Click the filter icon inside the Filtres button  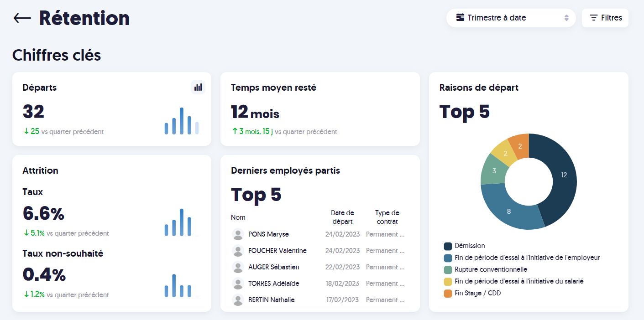pyautogui.click(x=593, y=18)
